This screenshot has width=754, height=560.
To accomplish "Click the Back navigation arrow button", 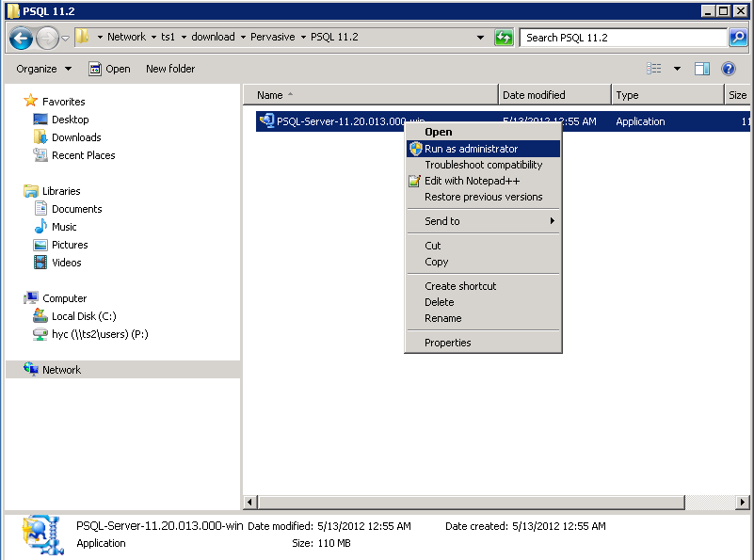I will coord(21,38).
